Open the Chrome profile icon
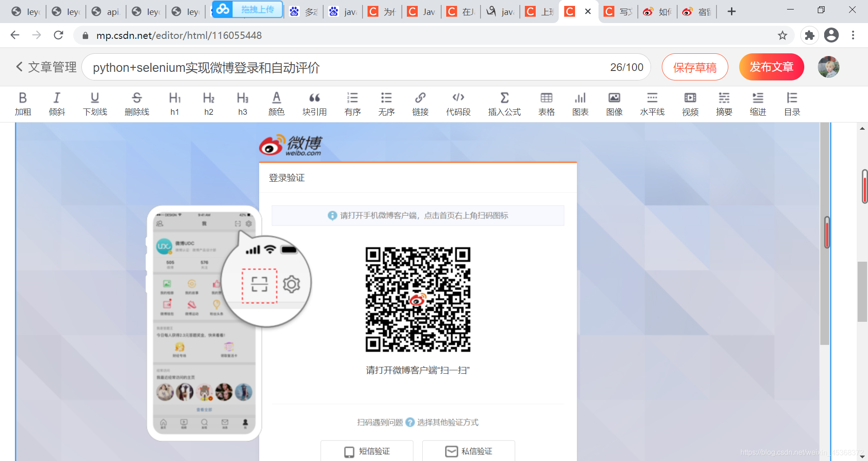The height and width of the screenshot is (461, 868). click(x=831, y=35)
